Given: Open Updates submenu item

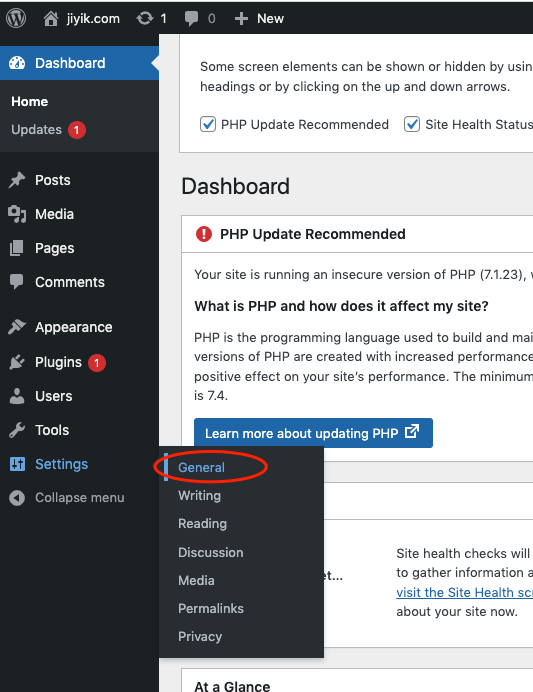Looking at the screenshot, I should click(37, 130).
